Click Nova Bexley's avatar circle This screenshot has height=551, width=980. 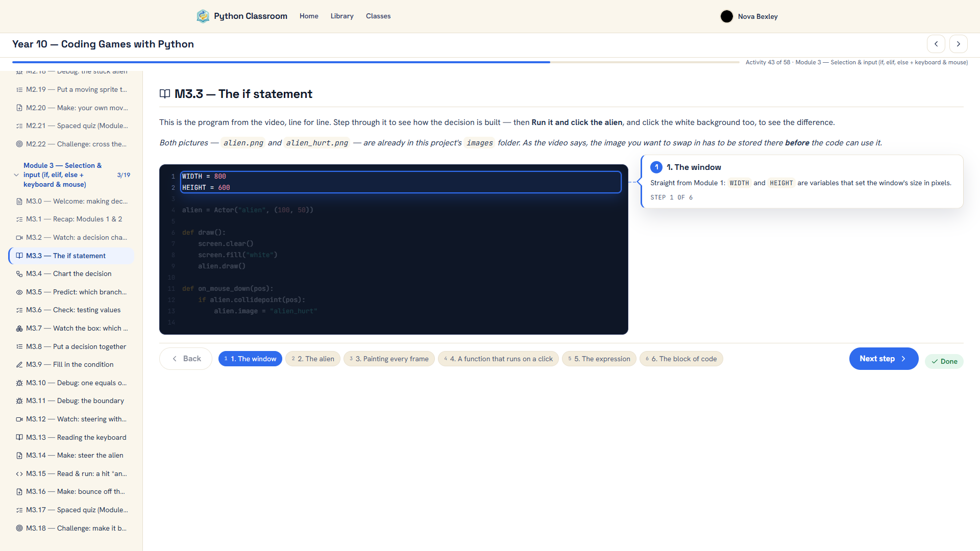point(726,16)
